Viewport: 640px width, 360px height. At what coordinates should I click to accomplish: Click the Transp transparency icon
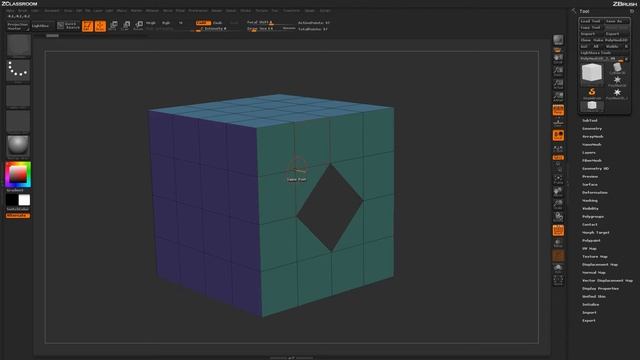[x=558, y=243]
